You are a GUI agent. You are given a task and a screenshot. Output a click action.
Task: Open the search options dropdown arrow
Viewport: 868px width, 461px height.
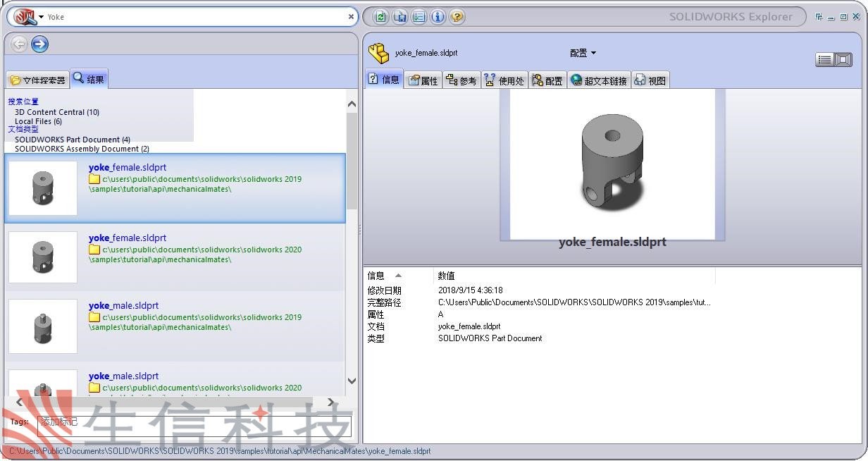42,17
